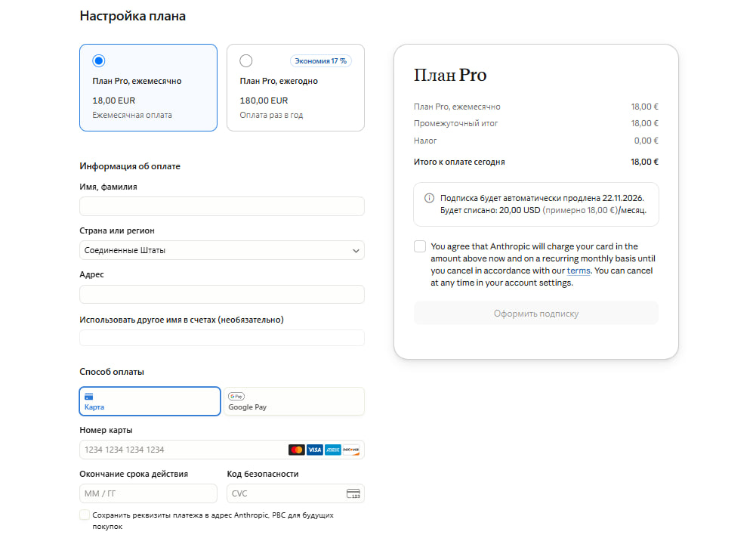Image resolution: width=756 pixels, height=535 pixels.
Task: Click the Discover card logo icon
Action: click(351, 450)
